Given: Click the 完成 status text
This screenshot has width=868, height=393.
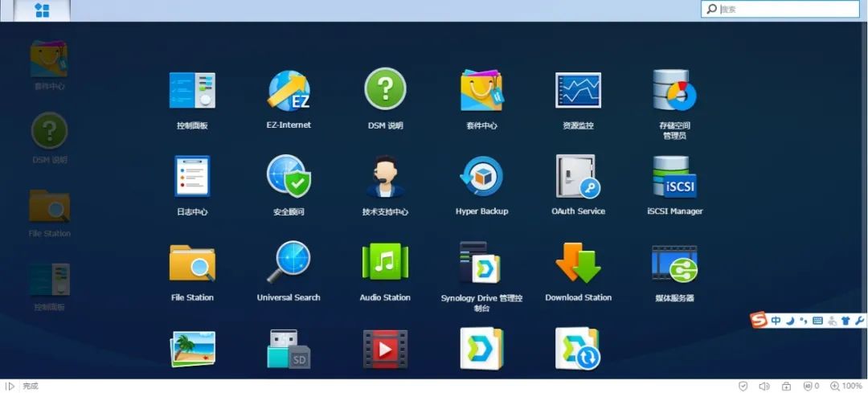Looking at the screenshot, I should point(31,386).
